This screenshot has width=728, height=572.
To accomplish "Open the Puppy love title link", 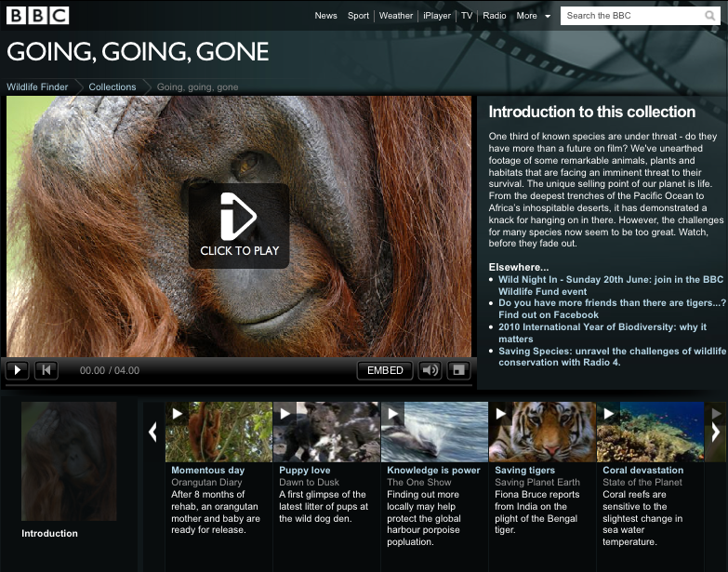I will click(x=305, y=470).
